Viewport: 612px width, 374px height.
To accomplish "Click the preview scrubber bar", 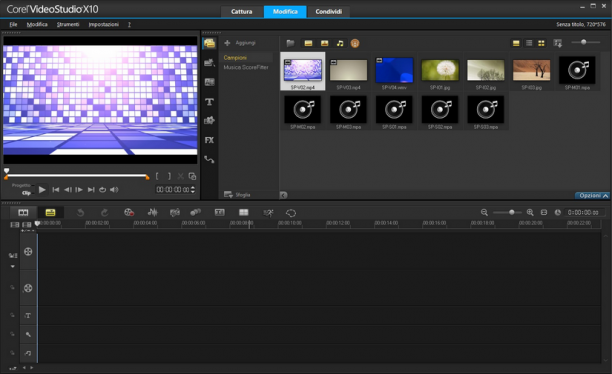I will tap(77, 176).
